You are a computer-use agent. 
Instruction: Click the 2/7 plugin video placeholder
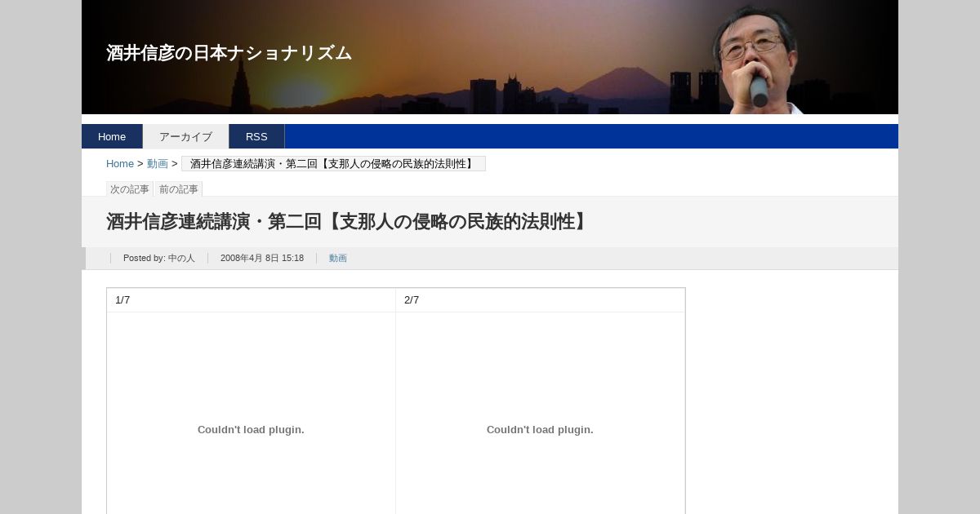tap(540, 414)
